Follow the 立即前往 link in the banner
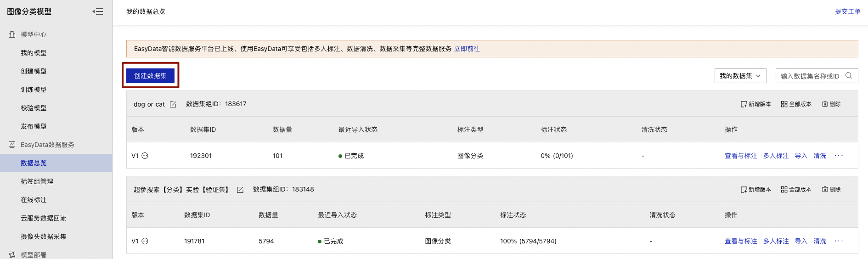The image size is (868, 259). 467,49
